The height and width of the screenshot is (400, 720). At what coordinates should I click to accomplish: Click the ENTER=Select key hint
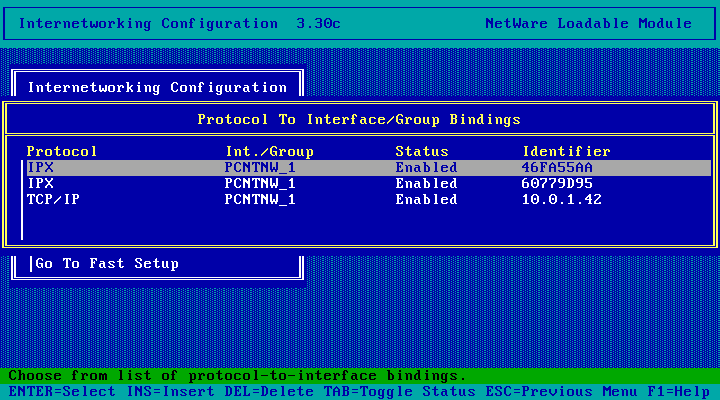62,392
